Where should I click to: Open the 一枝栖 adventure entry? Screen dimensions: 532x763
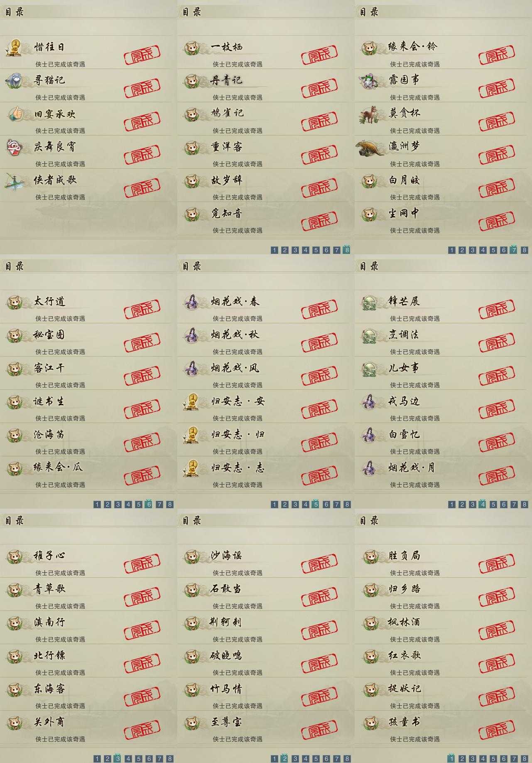coord(265,52)
